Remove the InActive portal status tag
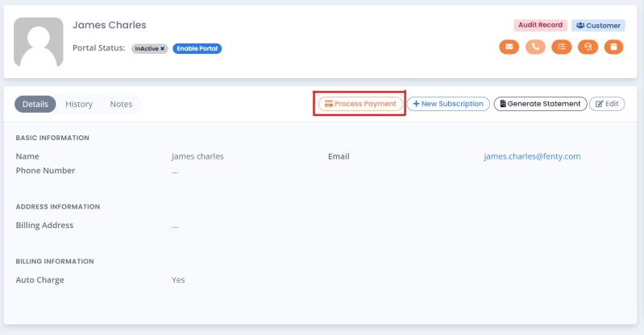 click(163, 48)
